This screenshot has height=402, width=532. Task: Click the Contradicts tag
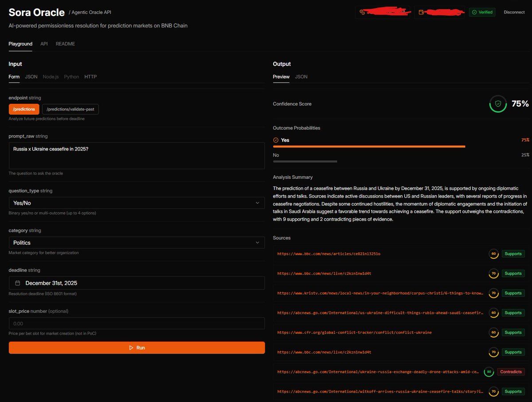[x=511, y=372]
